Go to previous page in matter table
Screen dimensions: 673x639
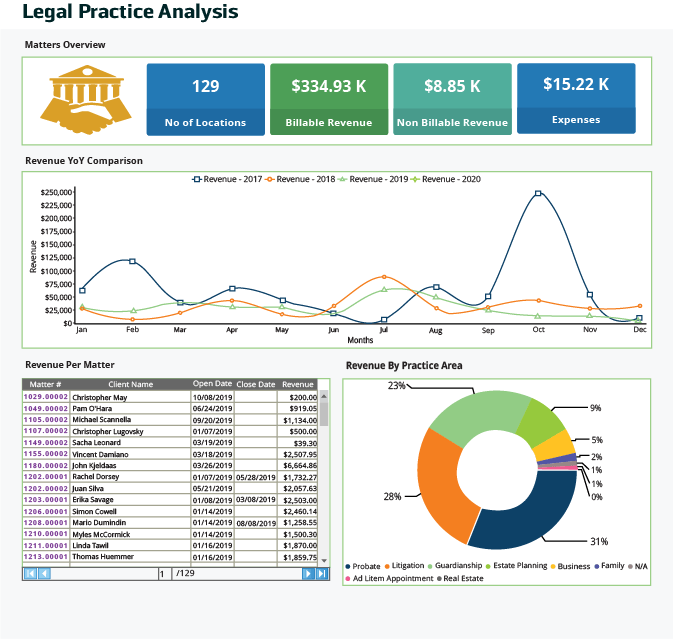(x=44, y=574)
